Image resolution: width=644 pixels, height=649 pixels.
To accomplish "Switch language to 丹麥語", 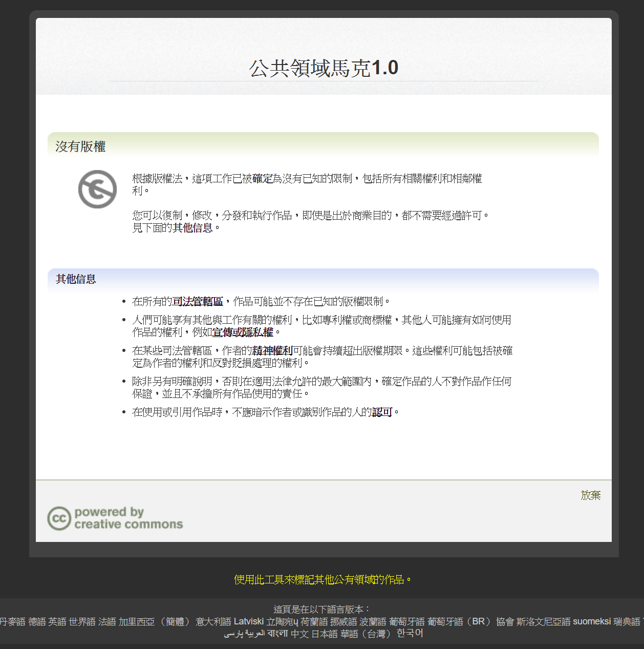I will tap(12, 621).
